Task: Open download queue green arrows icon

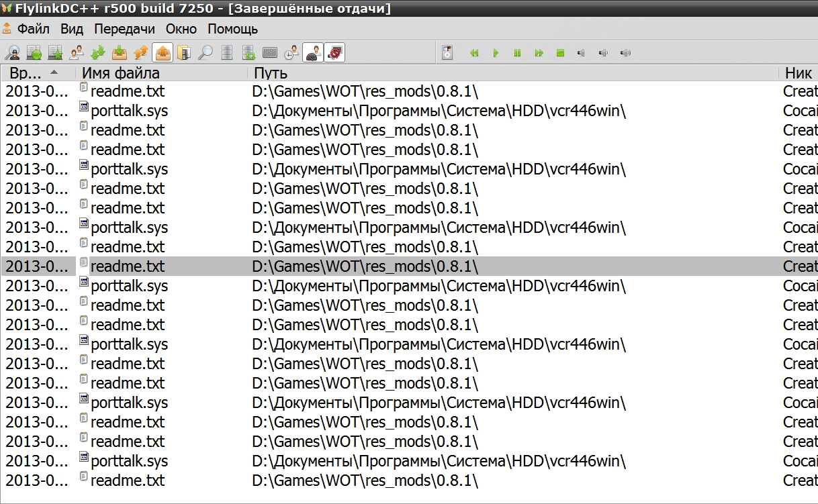Action: click(98, 52)
